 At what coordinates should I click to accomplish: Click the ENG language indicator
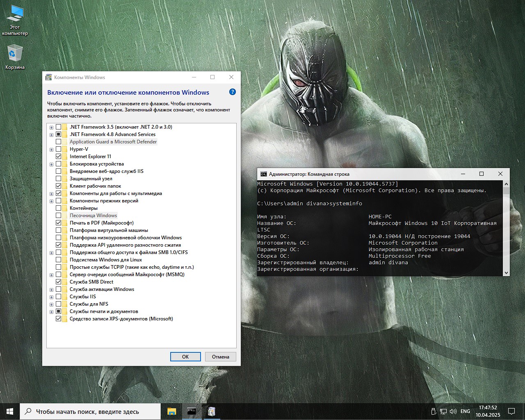(465, 411)
